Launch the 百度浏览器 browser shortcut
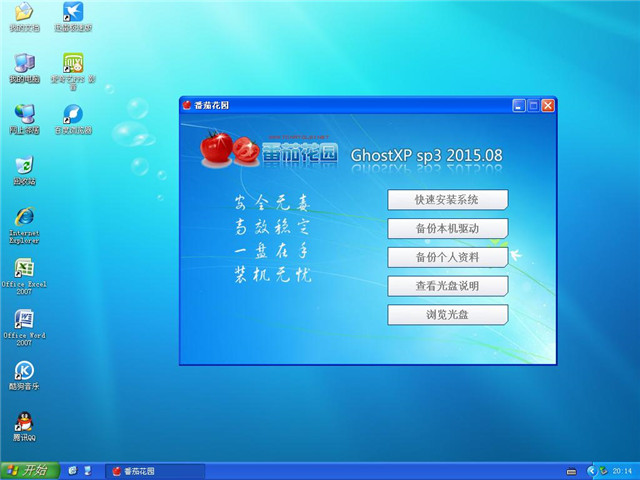This screenshot has height=480, width=640. (x=73, y=114)
